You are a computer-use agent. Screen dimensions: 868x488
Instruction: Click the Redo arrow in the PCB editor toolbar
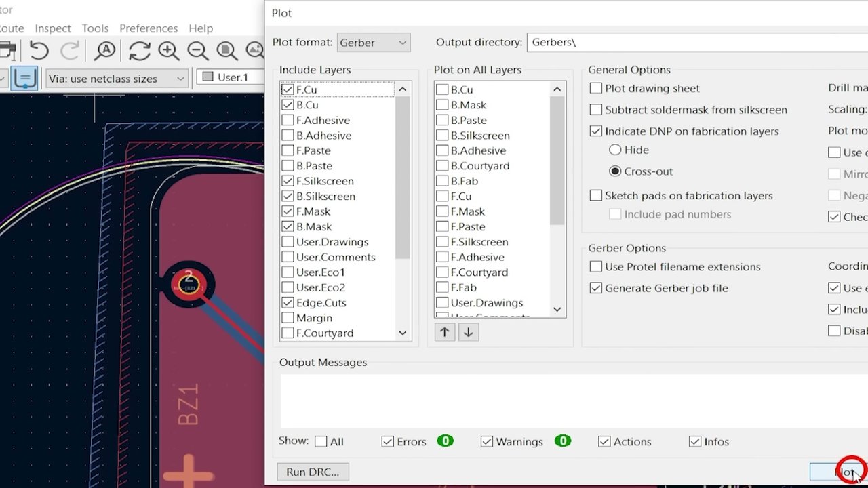[70, 51]
